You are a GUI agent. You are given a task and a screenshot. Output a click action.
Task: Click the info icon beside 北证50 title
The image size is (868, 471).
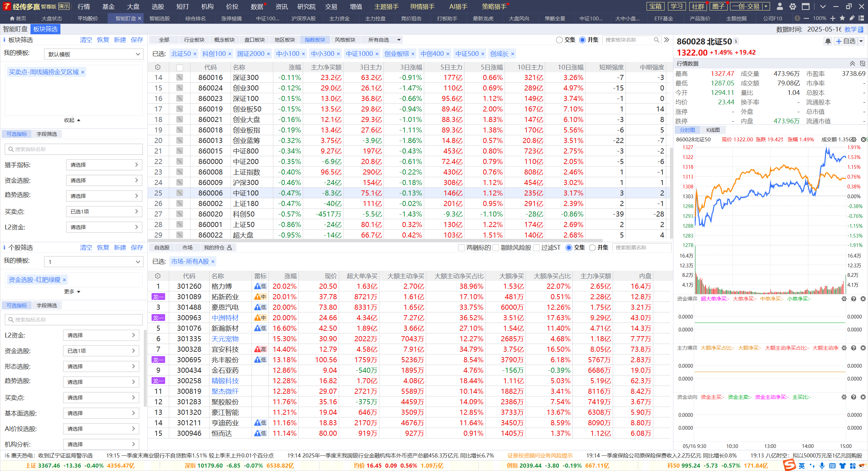(x=736, y=41)
